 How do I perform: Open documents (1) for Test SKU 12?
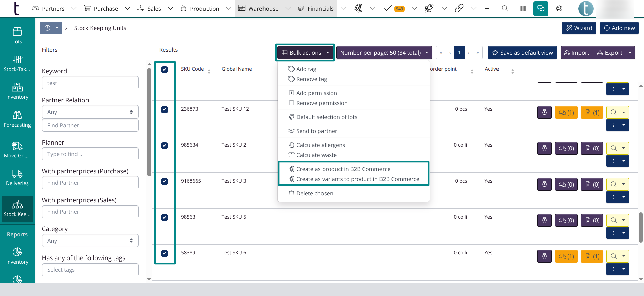tap(592, 113)
